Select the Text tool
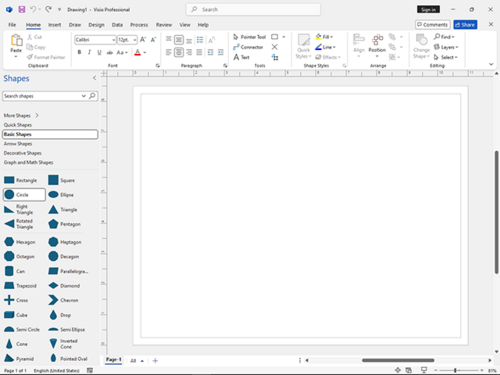This screenshot has width=500, height=375. tap(241, 57)
